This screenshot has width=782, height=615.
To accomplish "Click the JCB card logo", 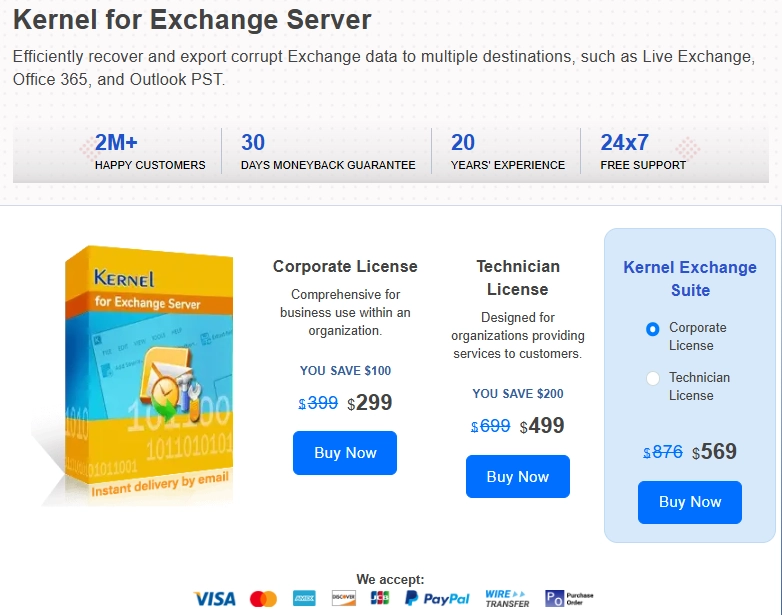I will (x=380, y=598).
